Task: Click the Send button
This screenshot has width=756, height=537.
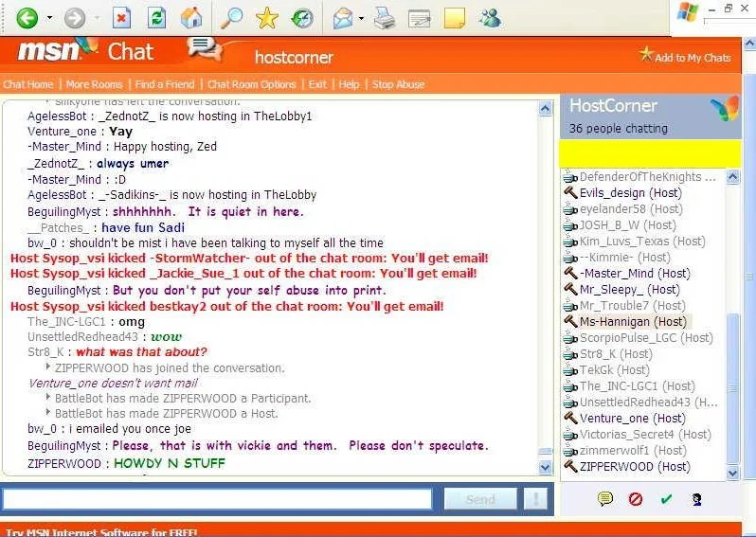Action: [480, 499]
